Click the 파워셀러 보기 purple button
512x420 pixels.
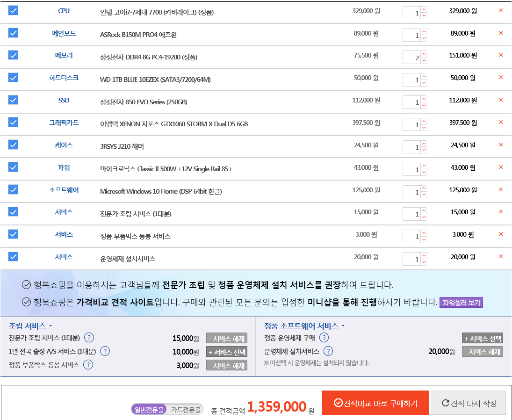(x=461, y=303)
